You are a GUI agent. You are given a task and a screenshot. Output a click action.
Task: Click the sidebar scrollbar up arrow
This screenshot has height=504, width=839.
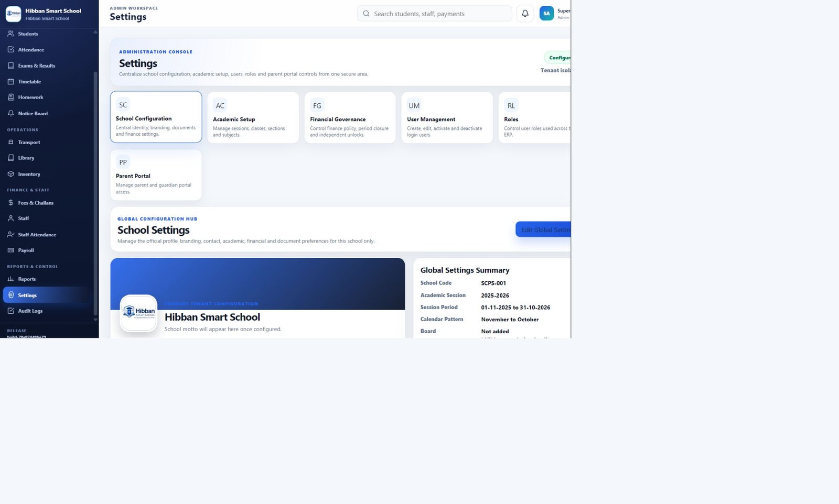tap(95, 32)
